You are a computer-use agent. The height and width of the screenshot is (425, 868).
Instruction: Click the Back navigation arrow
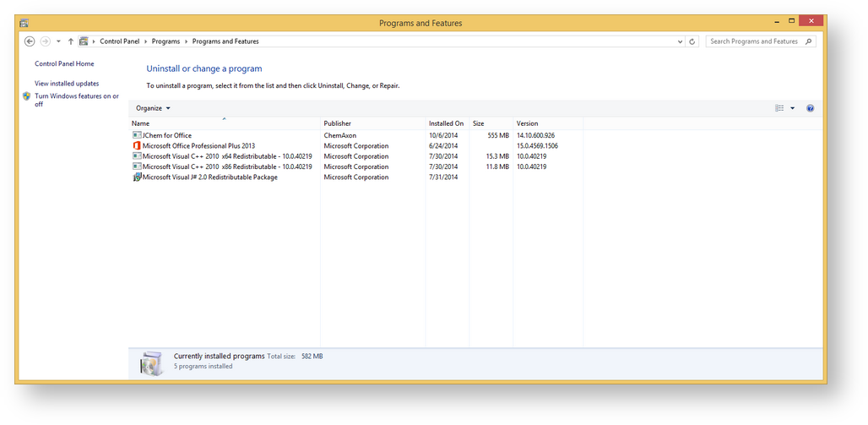click(30, 41)
